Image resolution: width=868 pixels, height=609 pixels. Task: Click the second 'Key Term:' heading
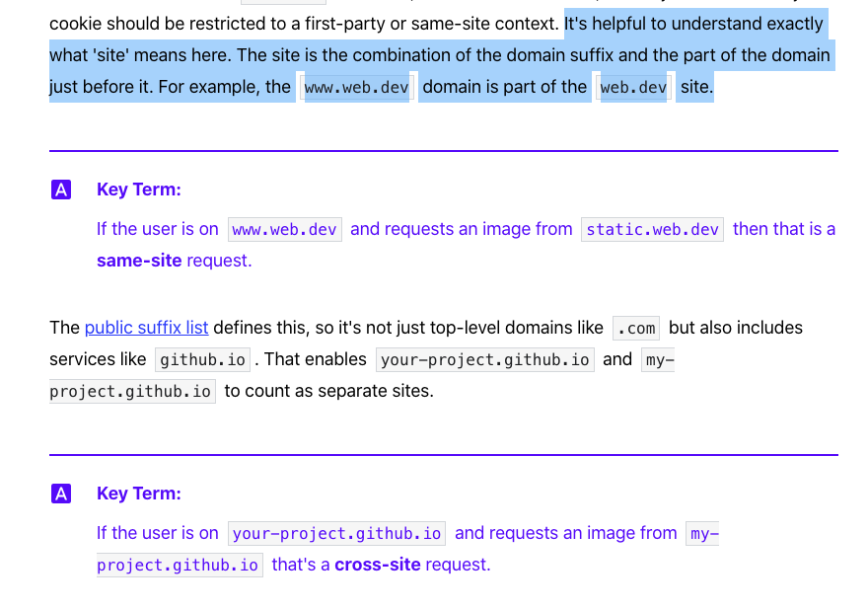139,494
